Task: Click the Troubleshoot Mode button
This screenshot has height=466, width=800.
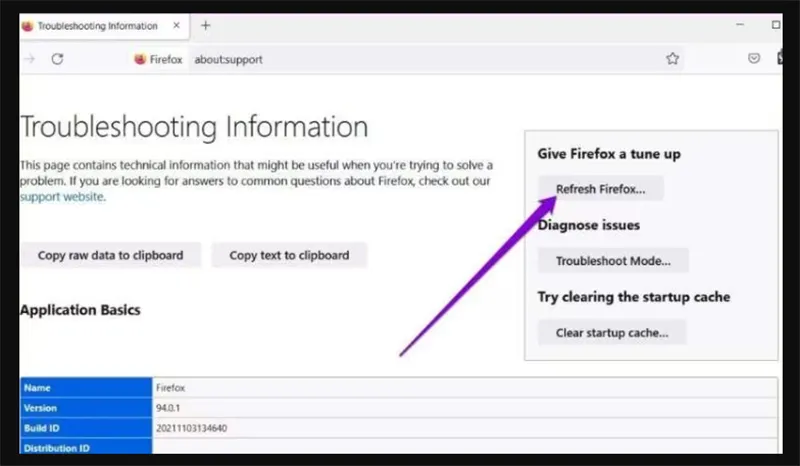Action: 613,261
